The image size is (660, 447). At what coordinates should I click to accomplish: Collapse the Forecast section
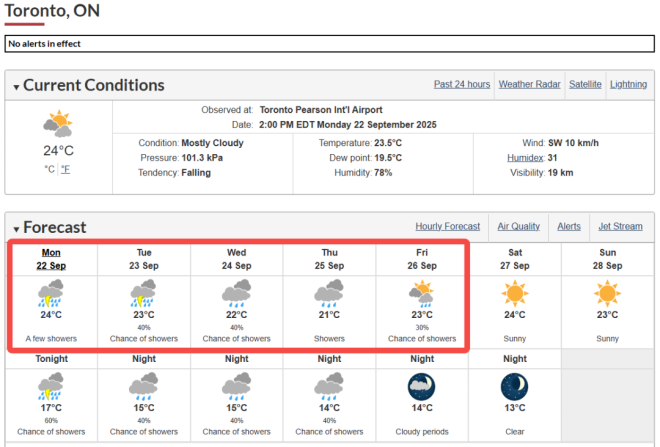pyautogui.click(x=16, y=229)
